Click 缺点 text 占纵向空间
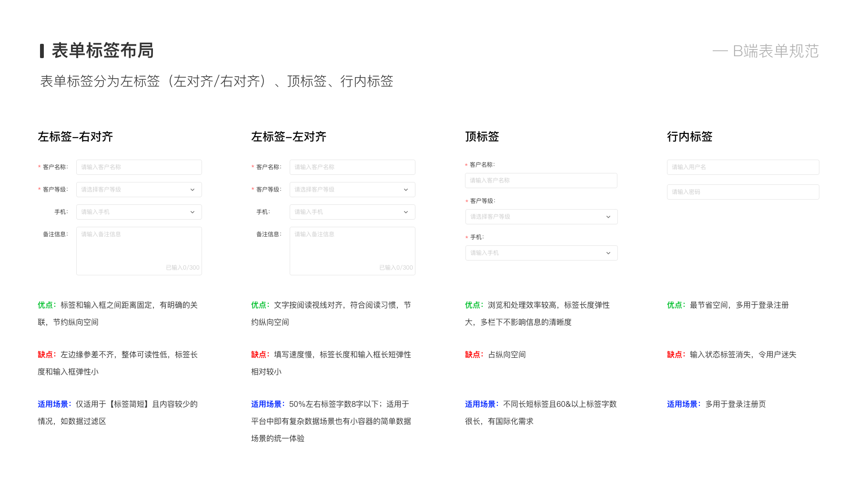Viewport: 858px width, 504px height. [x=495, y=354]
